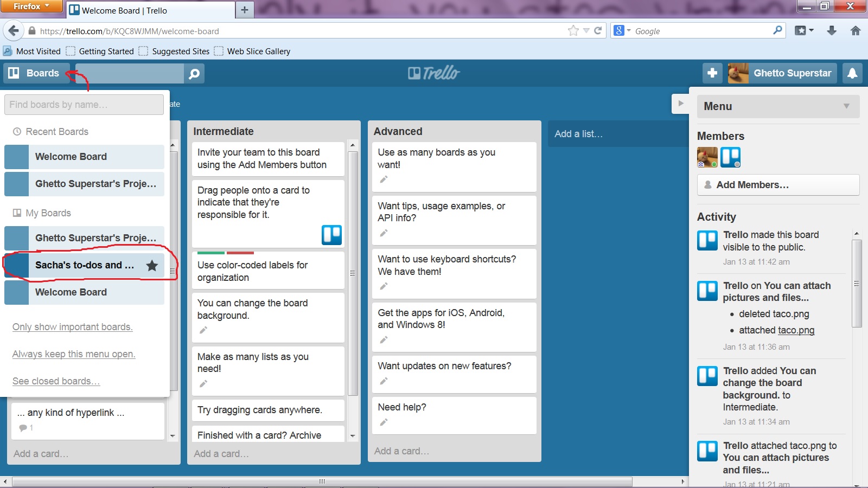Screen dimensions: 868x488
Task: Click See closed boards link
Action: pos(56,381)
